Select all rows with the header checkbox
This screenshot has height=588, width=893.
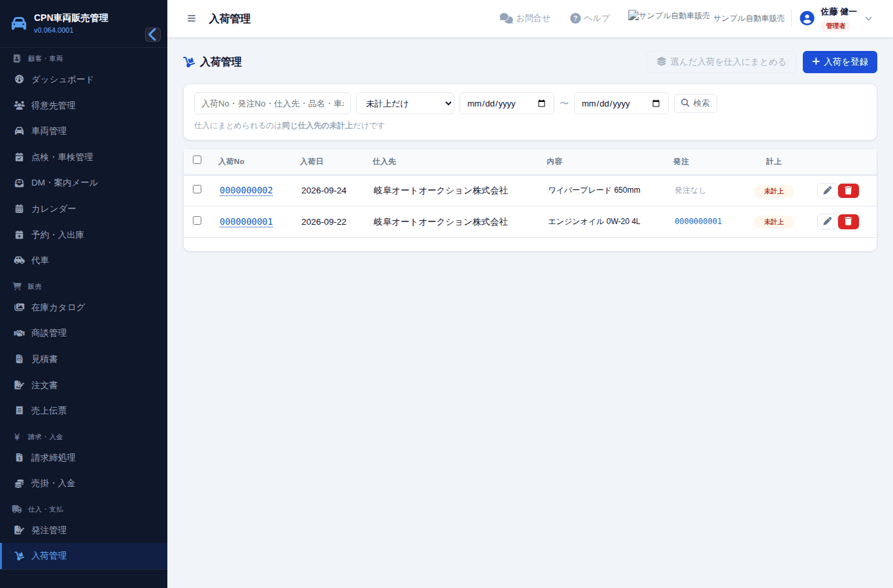(x=197, y=160)
